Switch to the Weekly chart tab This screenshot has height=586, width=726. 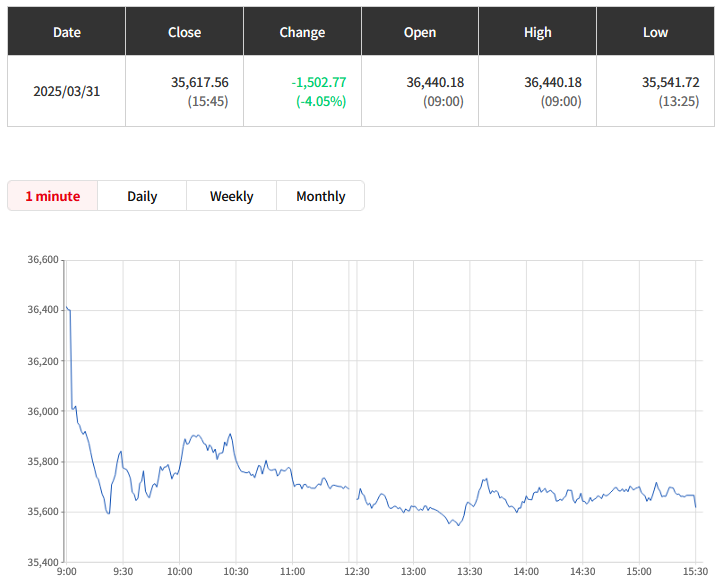point(232,196)
